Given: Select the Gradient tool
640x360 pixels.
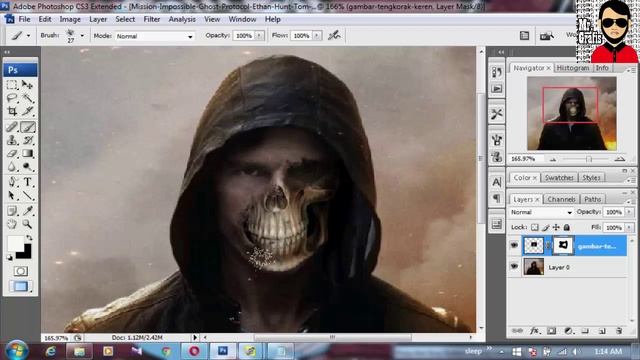Looking at the screenshot, I should coord(27,153).
